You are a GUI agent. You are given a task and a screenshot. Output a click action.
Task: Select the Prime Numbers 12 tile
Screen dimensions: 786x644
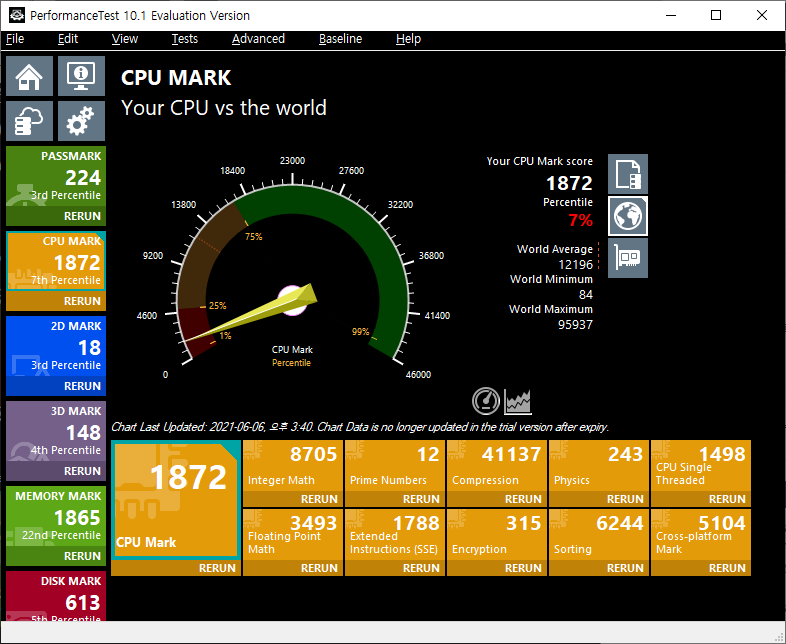pos(395,466)
